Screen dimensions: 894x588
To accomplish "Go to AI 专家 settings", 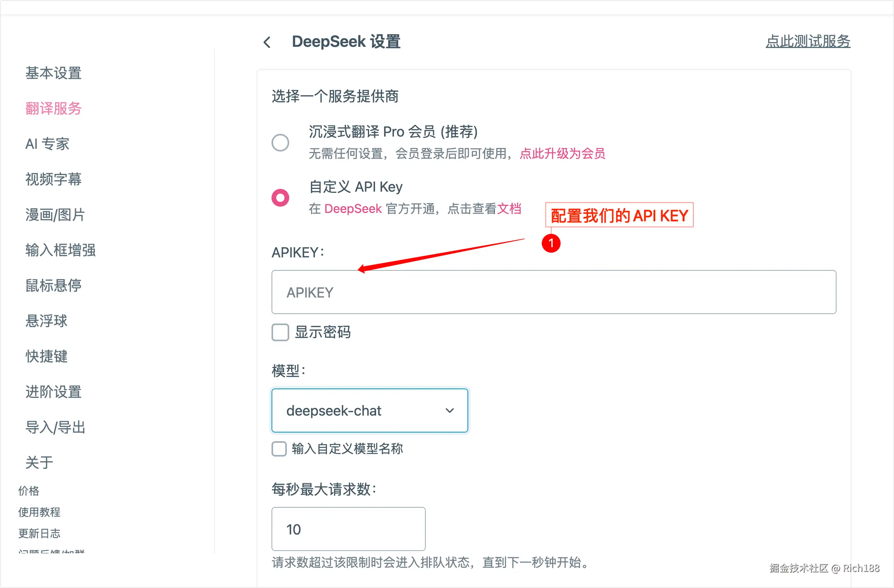I will [x=47, y=144].
